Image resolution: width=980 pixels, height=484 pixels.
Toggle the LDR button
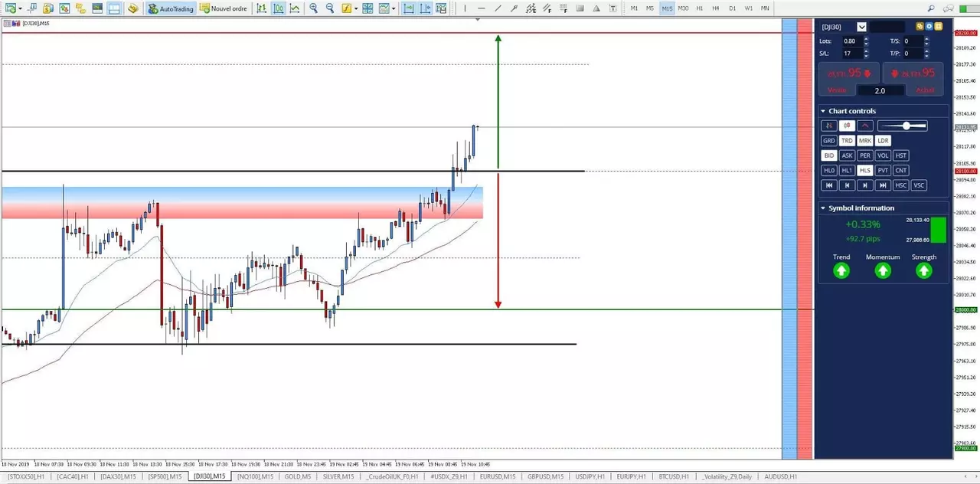click(x=883, y=140)
